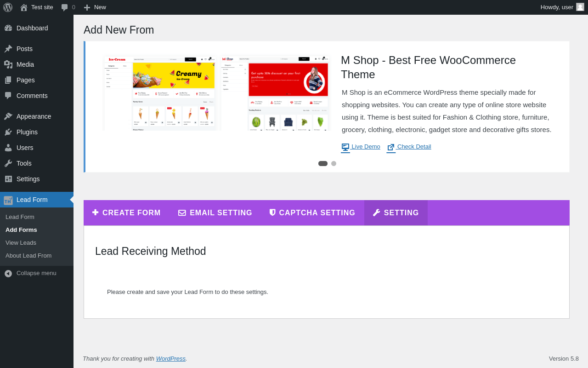The width and height of the screenshot is (588, 368).
Task: Click the Plugins plug icon
Action: coord(8,132)
